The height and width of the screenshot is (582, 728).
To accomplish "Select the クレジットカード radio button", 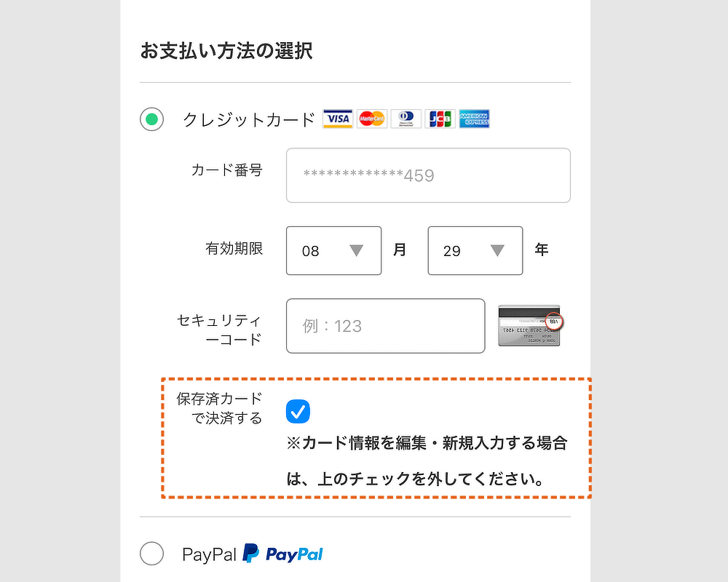I will [x=152, y=119].
